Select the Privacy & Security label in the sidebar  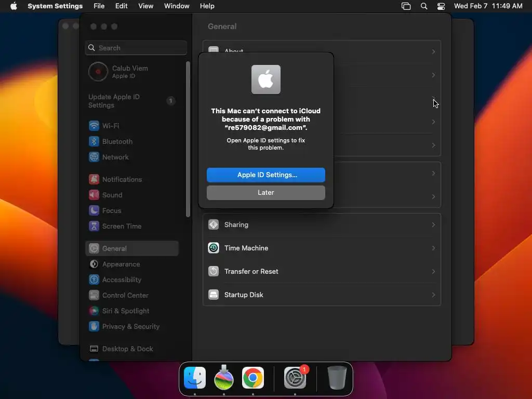click(x=130, y=327)
